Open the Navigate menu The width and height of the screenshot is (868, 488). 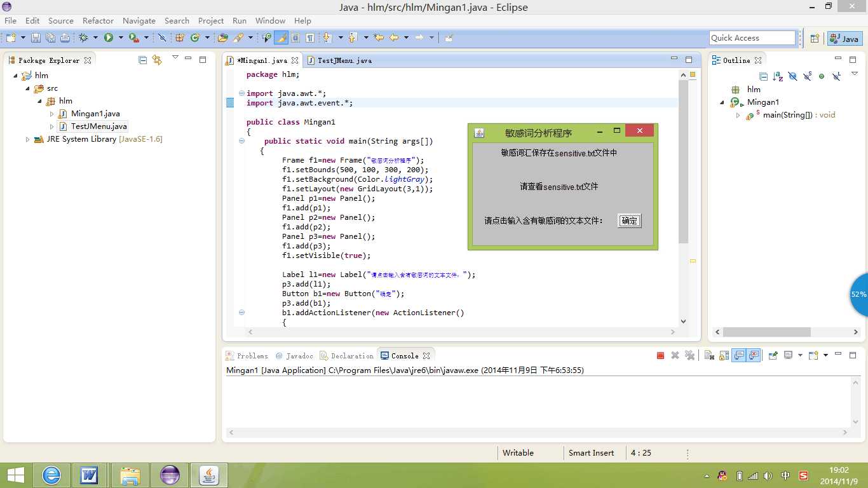139,20
